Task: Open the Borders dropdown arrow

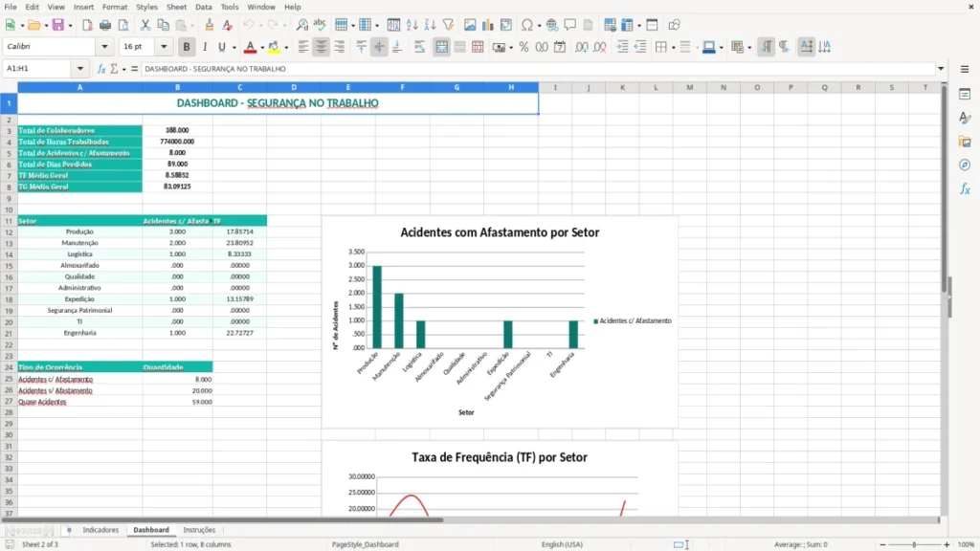Action: coord(673,48)
